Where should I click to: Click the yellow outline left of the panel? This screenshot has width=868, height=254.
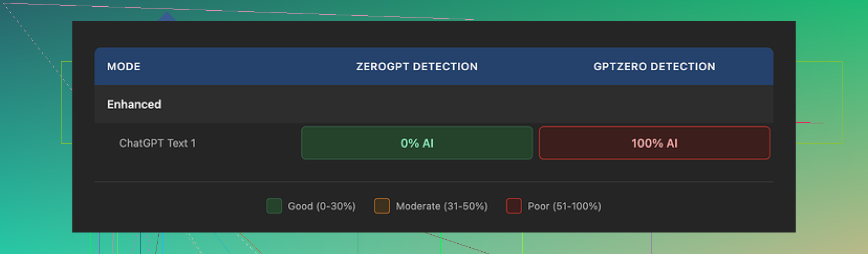tap(62, 102)
